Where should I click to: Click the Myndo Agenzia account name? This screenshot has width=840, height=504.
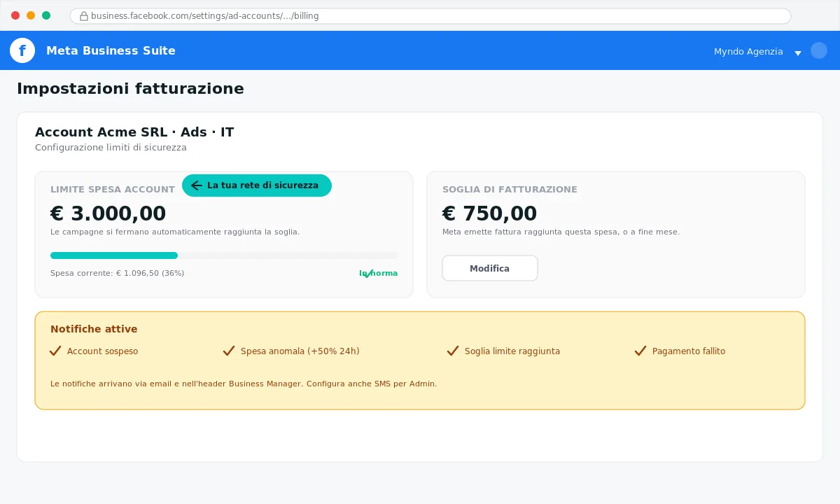[x=748, y=51]
